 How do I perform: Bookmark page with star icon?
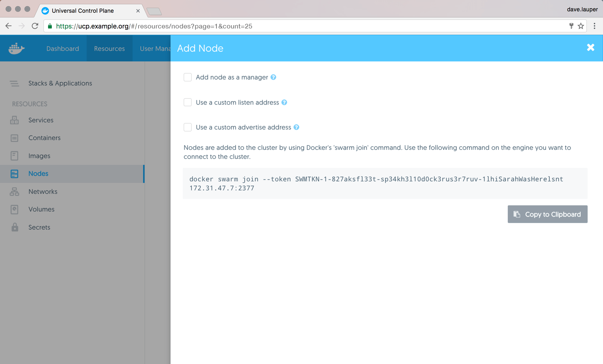coord(581,26)
